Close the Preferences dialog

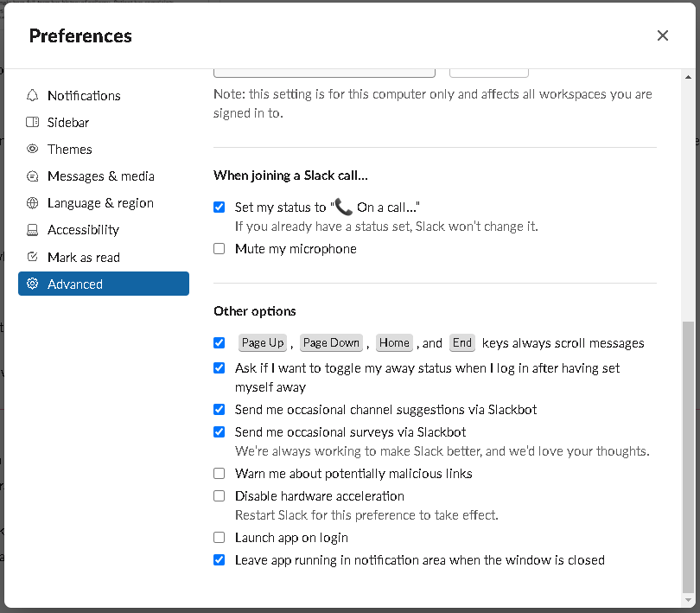663,35
